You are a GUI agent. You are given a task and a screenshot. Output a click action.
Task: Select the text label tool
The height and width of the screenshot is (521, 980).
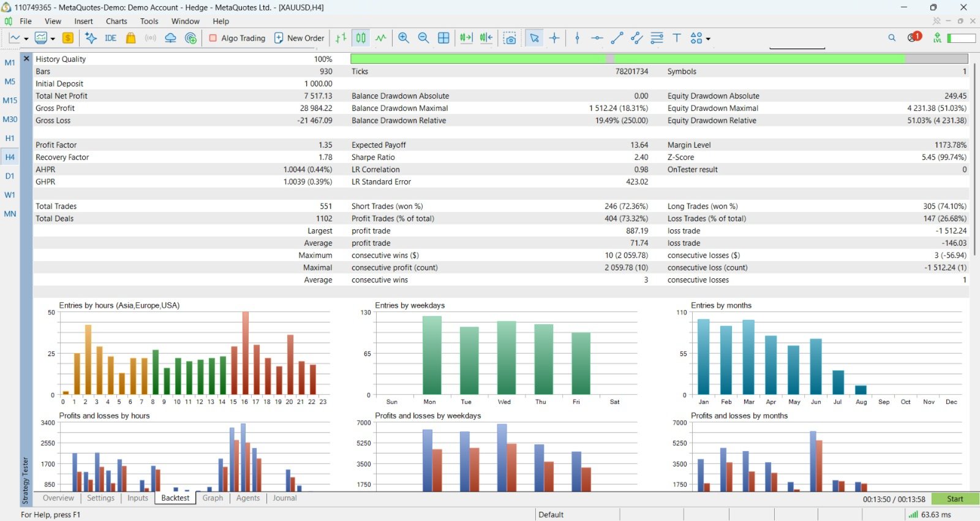tap(677, 38)
